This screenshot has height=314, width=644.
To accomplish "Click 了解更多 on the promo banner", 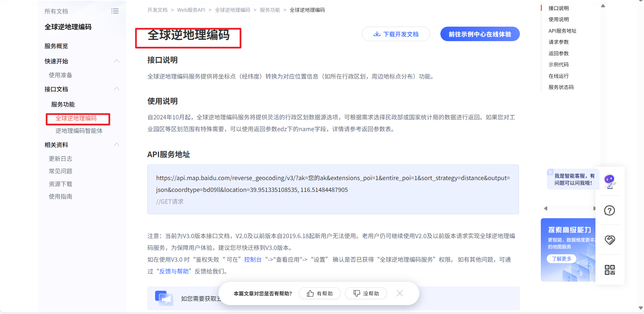I will [561, 259].
